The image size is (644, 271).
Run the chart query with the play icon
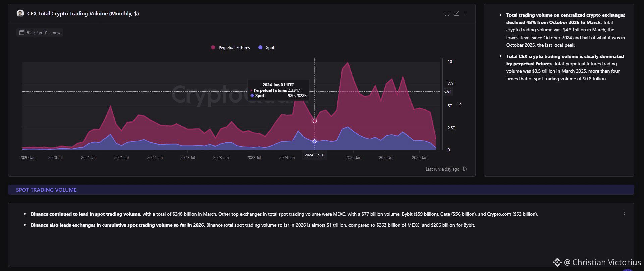465,169
